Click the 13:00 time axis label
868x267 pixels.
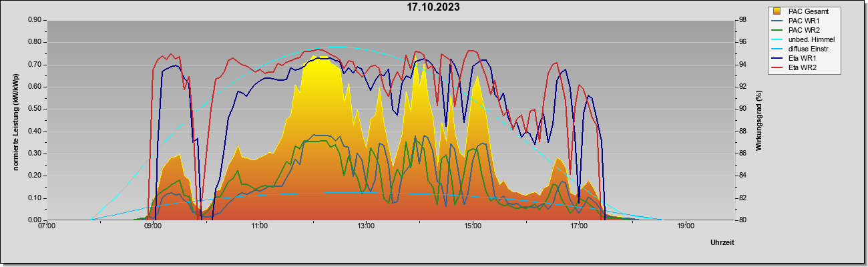(366, 226)
